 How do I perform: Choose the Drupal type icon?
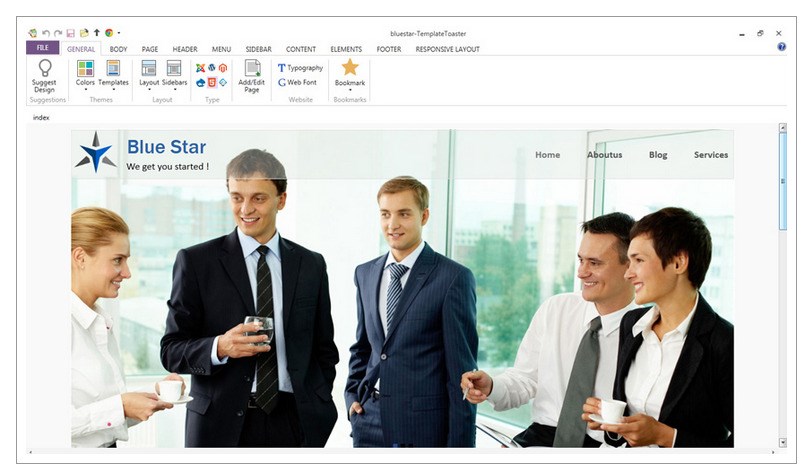[201, 82]
